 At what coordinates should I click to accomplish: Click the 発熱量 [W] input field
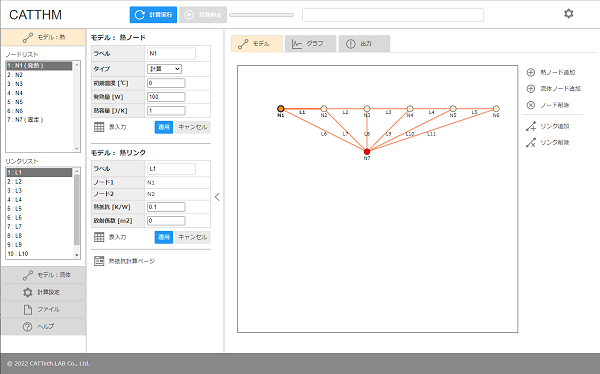pyautogui.click(x=166, y=97)
